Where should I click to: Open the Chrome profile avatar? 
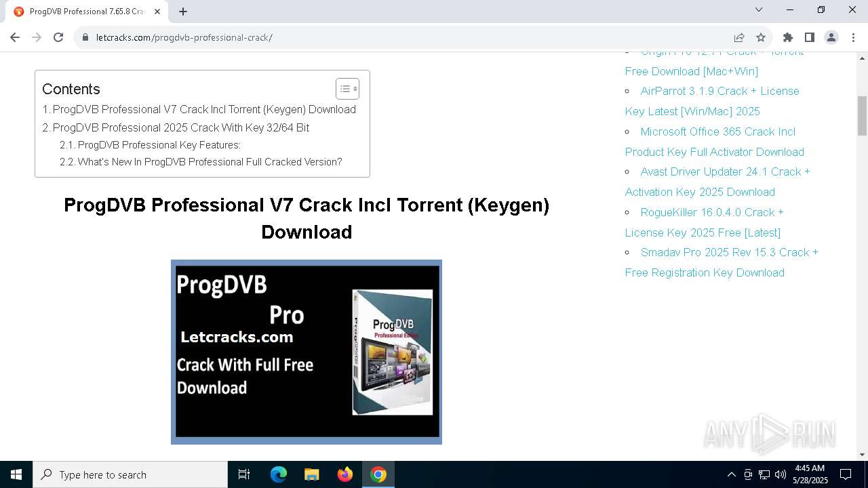831,37
